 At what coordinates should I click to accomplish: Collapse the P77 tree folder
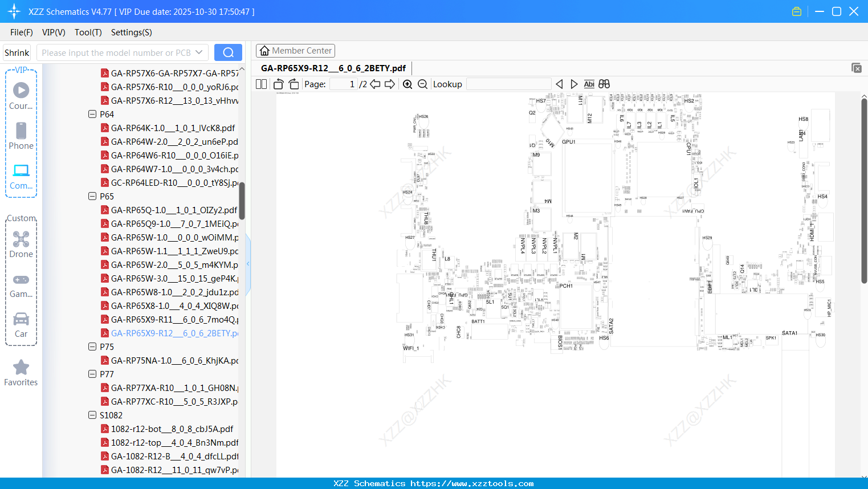coord(92,374)
